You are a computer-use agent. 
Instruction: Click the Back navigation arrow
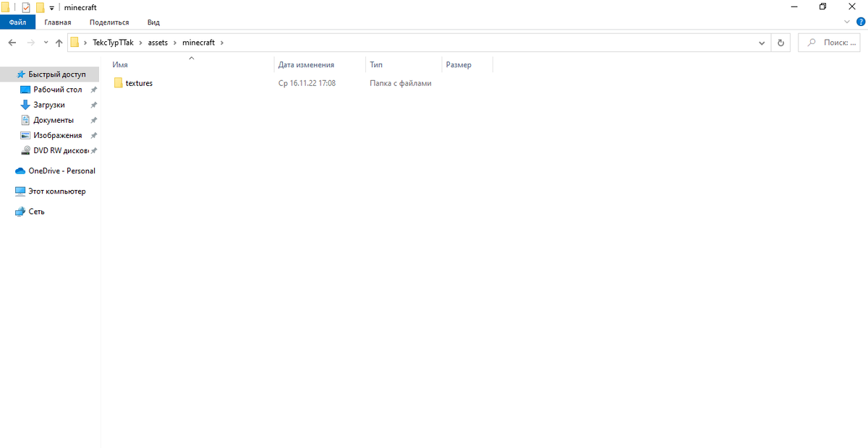coord(12,43)
